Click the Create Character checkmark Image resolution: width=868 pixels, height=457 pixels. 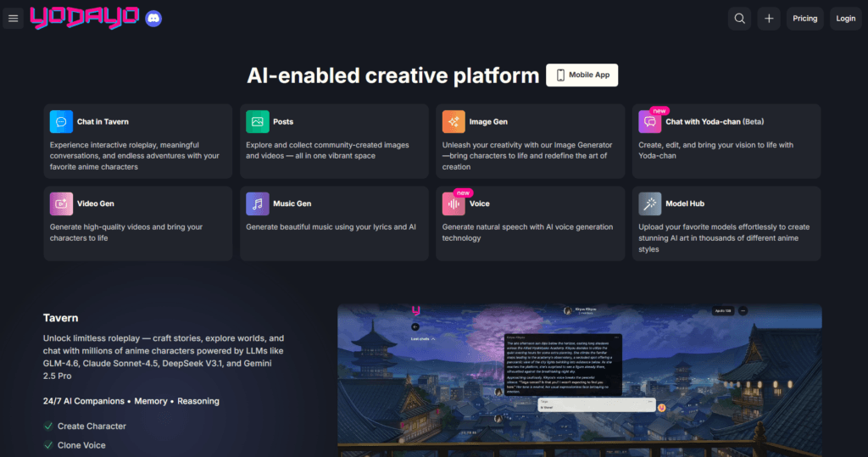[48, 426]
